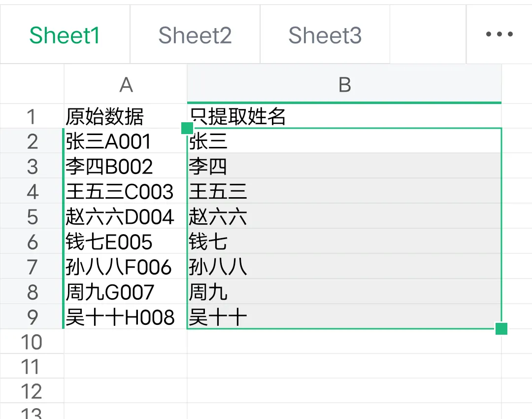
Task: Click the bottom-right selection handle
Action: [501, 328]
